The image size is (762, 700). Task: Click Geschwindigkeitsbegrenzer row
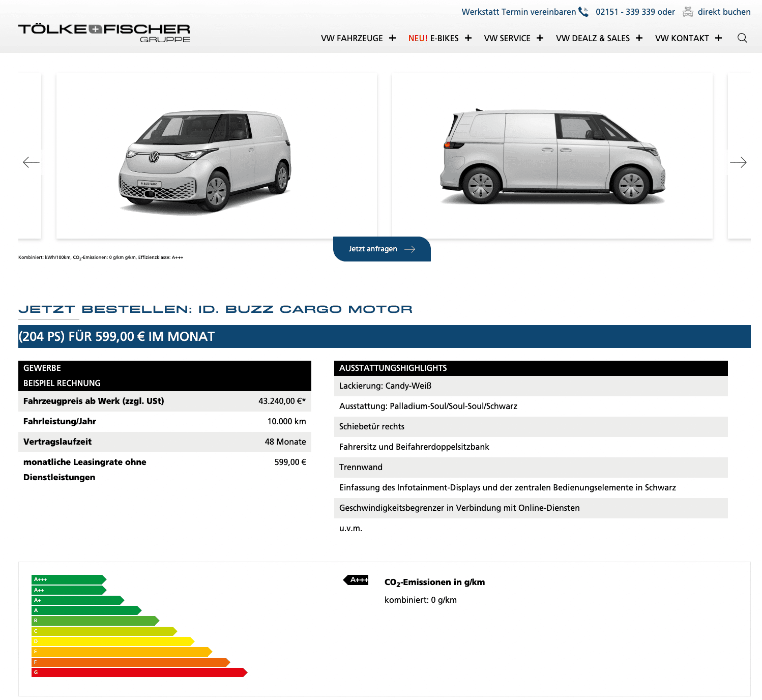531,508
